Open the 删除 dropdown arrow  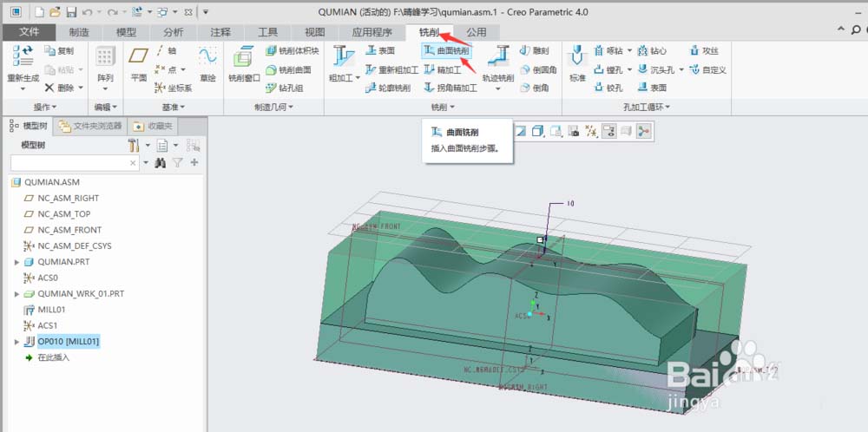pos(80,88)
